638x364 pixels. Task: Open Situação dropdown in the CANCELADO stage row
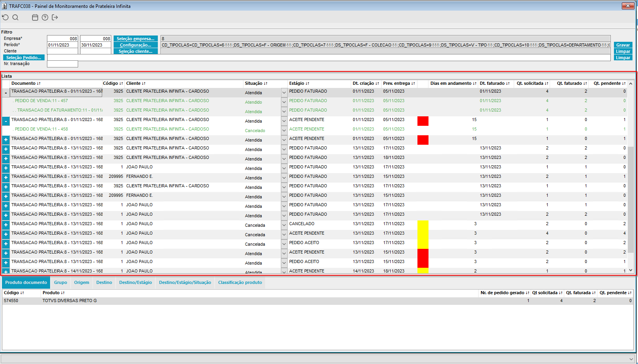point(284,225)
